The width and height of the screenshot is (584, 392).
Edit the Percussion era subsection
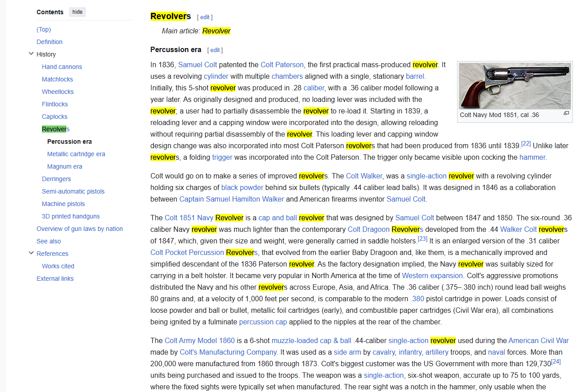pyautogui.click(x=215, y=50)
